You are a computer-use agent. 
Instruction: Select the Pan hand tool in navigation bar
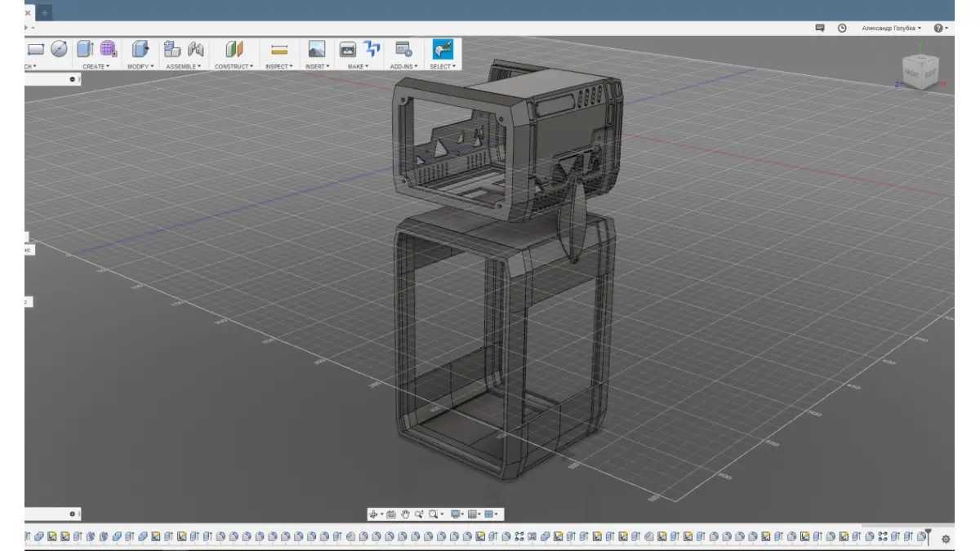point(405,514)
